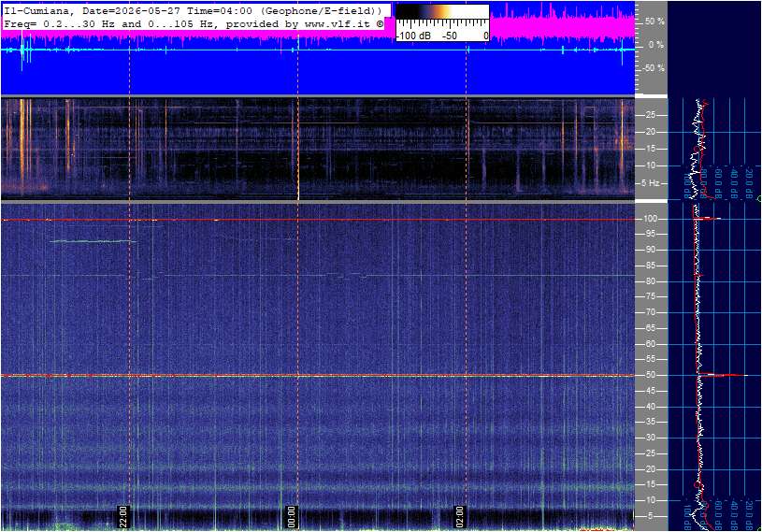The image size is (762, 532).
Task: Click the cyan waveform trace in amplitude strip
Action: point(318,50)
